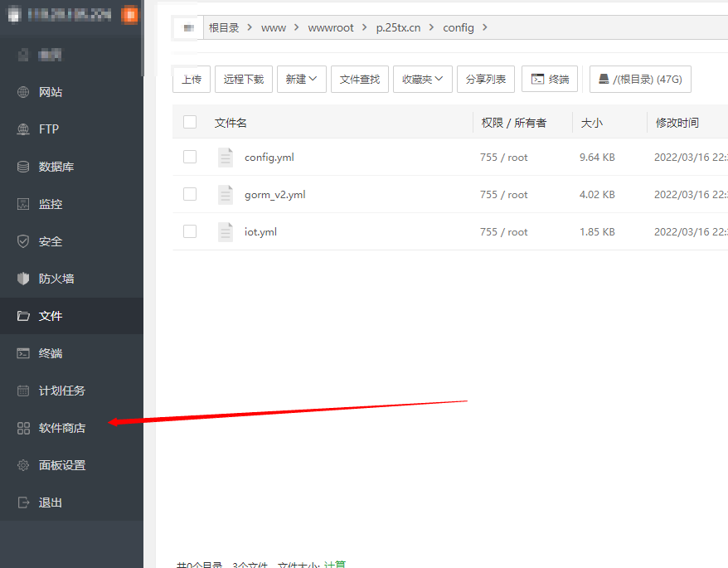Click the back icon left of the breadcrumb
The image size is (728, 568).
tap(188, 28)
